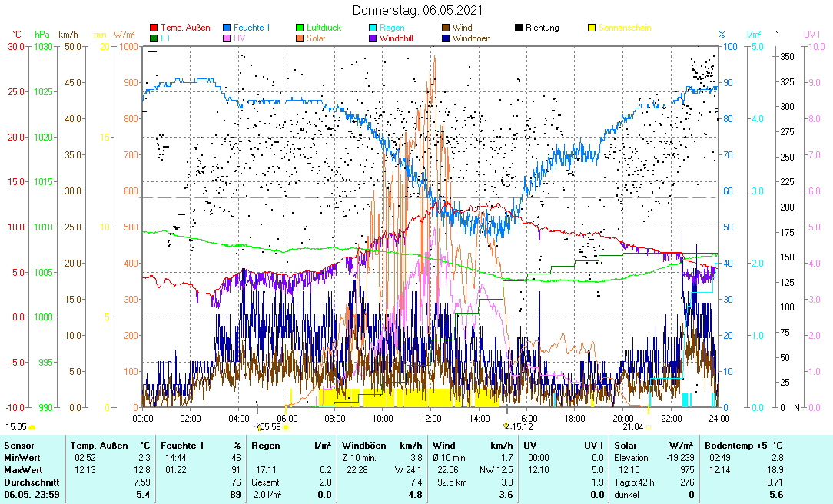Click the Durchschnitt row label
This screenshot has height=504, width=833.
28,482
